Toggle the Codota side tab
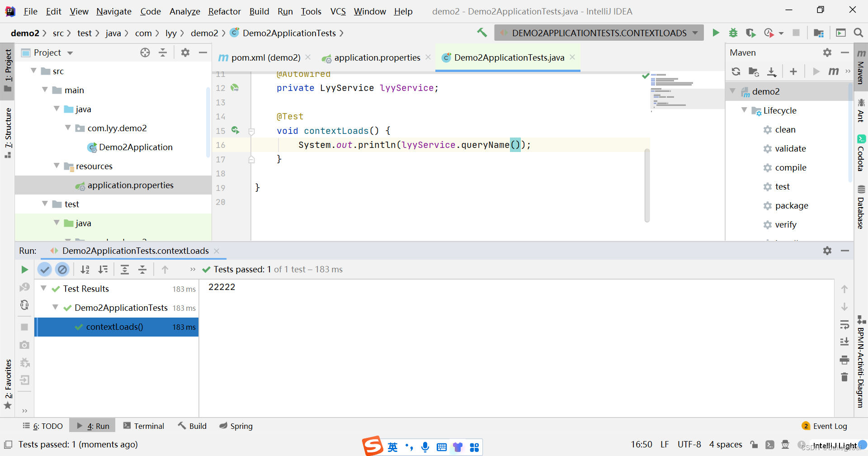This screenshot has height=456, width=868. [x=861, y=153]
